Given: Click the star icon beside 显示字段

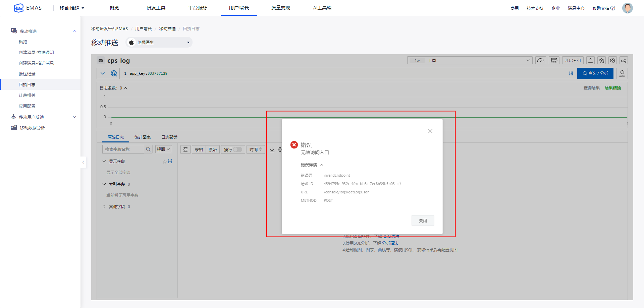Looking at the screenshot, I should point(165,162).
